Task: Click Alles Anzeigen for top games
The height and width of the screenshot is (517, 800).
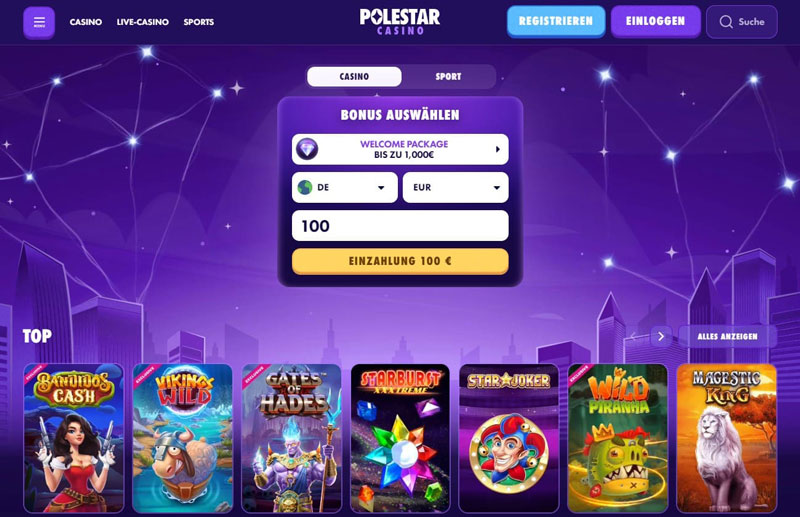Action: [728, 336]
